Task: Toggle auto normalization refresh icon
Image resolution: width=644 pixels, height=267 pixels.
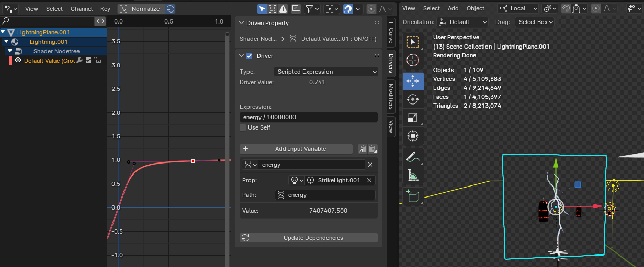Action: 171,9
